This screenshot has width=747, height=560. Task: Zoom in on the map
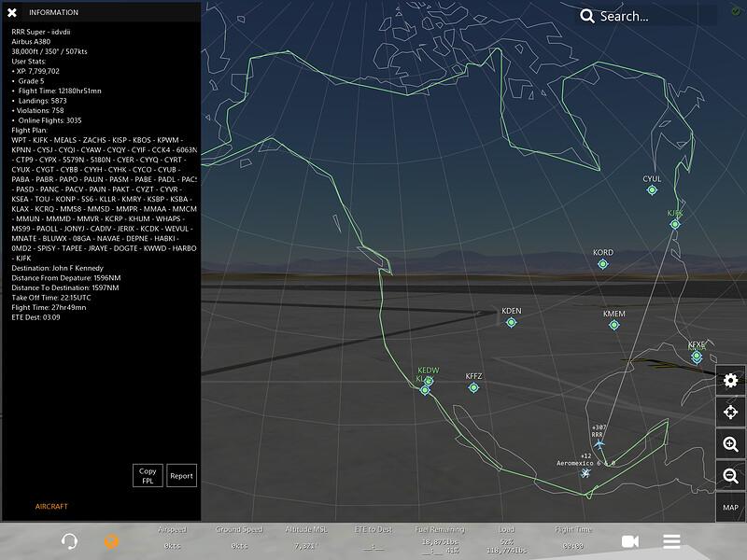pyautogui.click(x=730, y=444)
